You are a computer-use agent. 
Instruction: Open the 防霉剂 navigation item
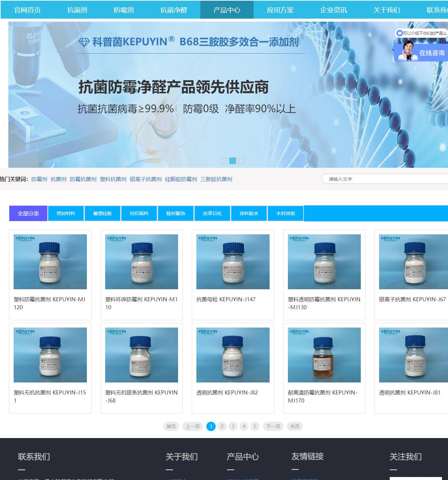tap(124, 10)
